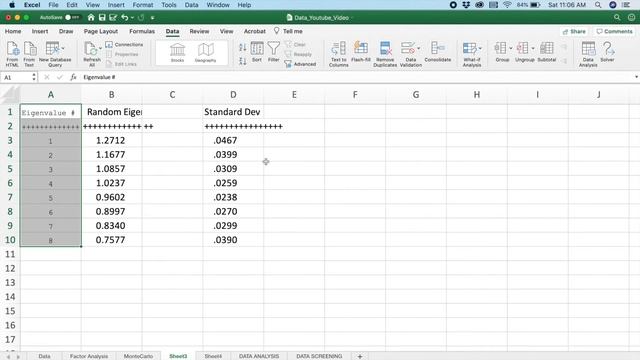Open the Factor Analysis sheet tab
Viewport: 640px width, 360px height.
coord(89,356)
